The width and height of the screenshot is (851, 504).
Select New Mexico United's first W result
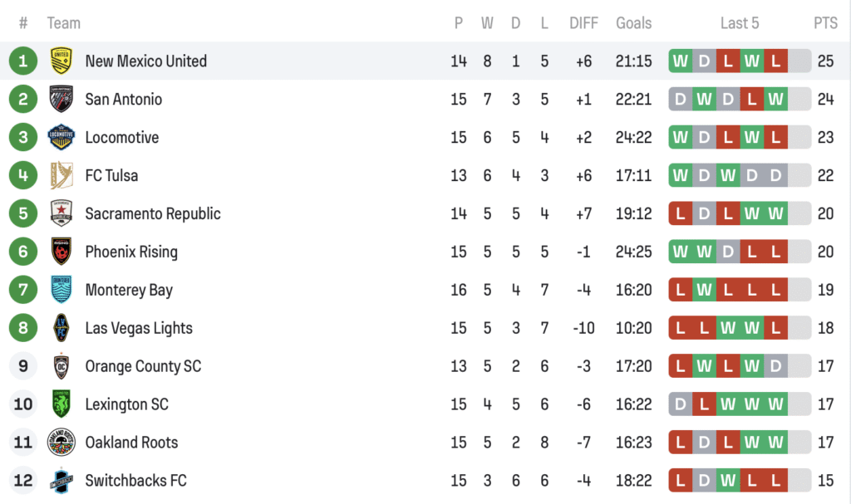[x=681, y=61]
